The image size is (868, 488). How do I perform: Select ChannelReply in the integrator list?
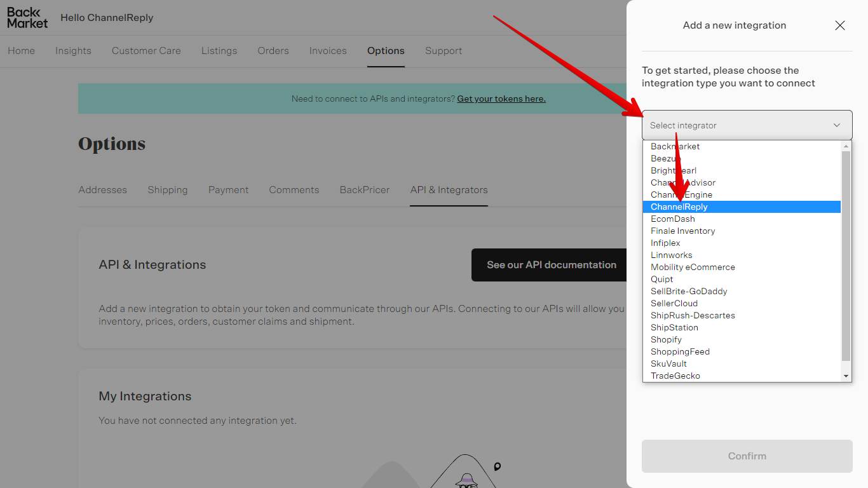click(x=742, y=207)
